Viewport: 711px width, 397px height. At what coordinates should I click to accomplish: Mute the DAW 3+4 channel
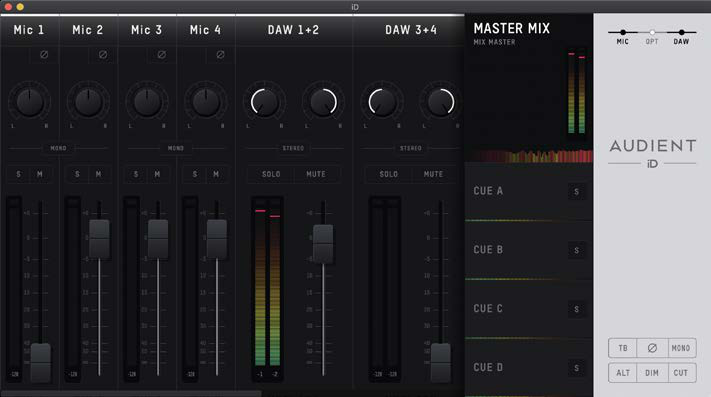(x=433, y=174)
